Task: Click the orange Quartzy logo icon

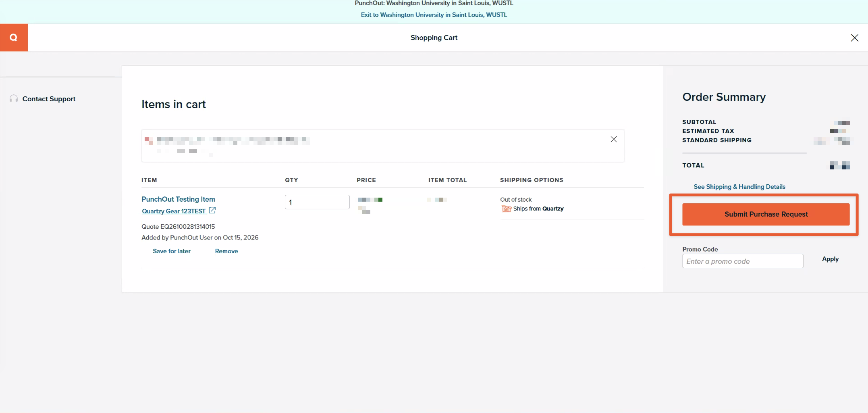Action: pos(14,38)
